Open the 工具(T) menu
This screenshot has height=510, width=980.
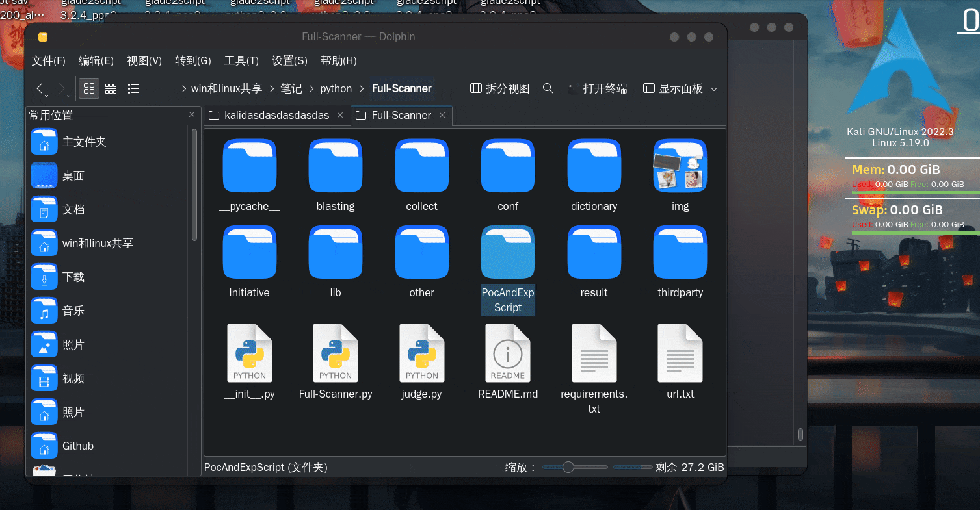pyautogui.click(x=241, y=60)
